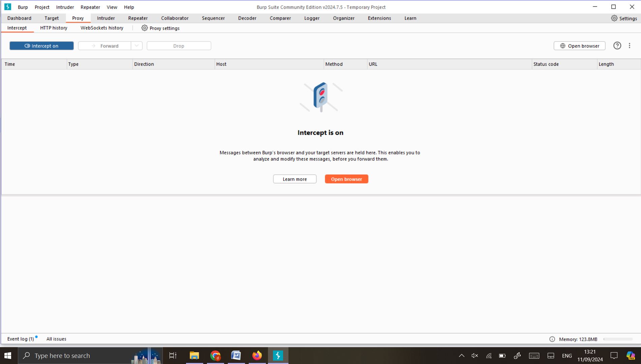Show hidden system tray icons
Image resolution: width=641 pixels, height=364 pixels.
[x=461, y=356]
